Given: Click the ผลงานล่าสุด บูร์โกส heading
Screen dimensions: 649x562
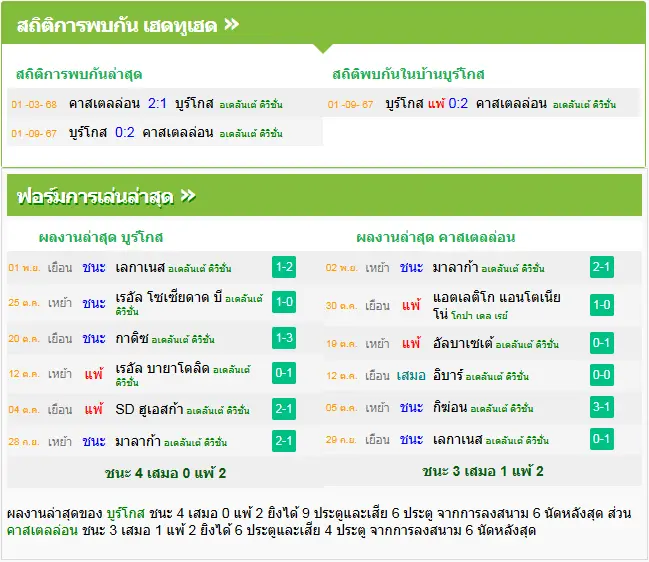Looking at the screenshot, I should coord(101,238).
